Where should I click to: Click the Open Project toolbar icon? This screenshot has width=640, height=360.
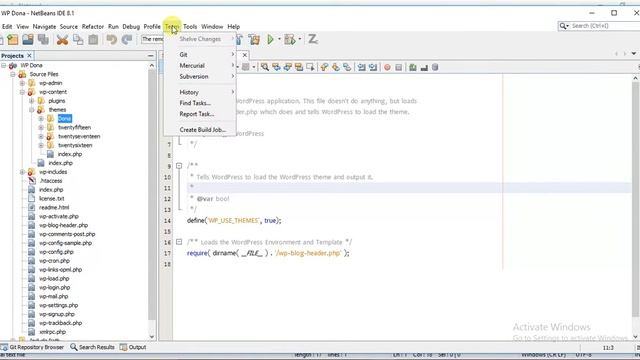28,40
